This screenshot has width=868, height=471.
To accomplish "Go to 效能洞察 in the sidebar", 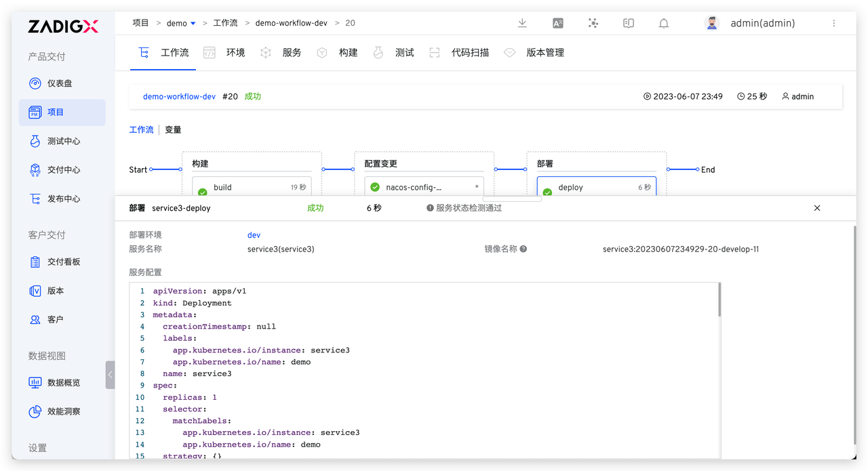I will (63, 411).
